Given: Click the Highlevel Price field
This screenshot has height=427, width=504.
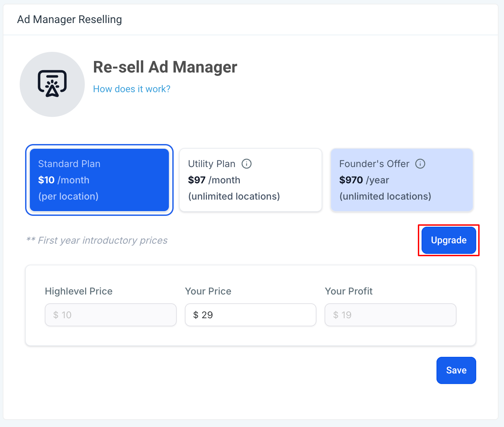Looking at the screenshot, I should 111,315.
